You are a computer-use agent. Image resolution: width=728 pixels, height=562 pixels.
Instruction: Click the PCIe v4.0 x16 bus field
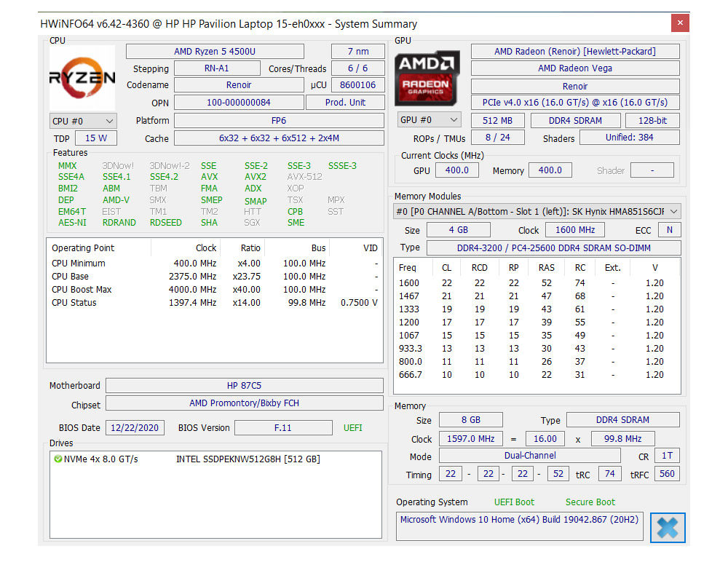click(x=575, y=102)
